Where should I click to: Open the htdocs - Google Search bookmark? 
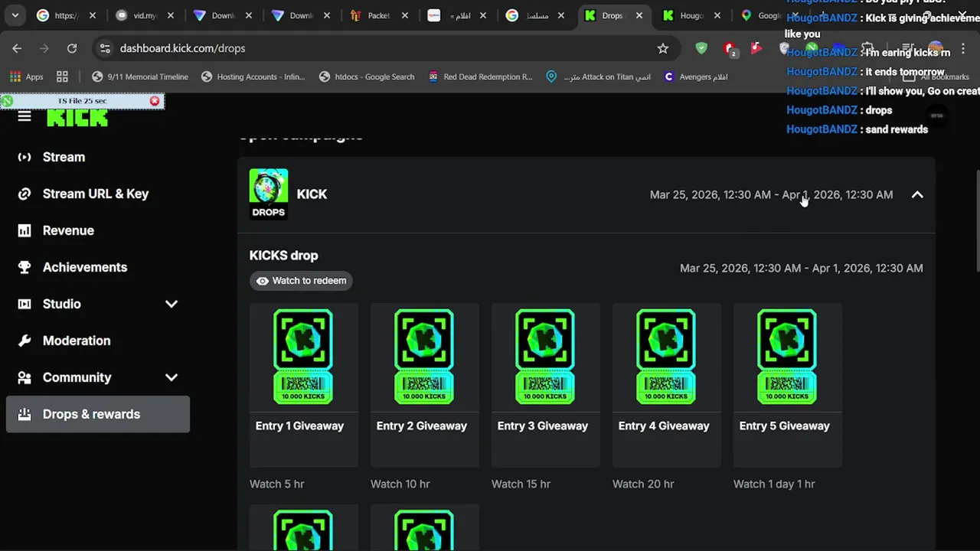[367, 77]
